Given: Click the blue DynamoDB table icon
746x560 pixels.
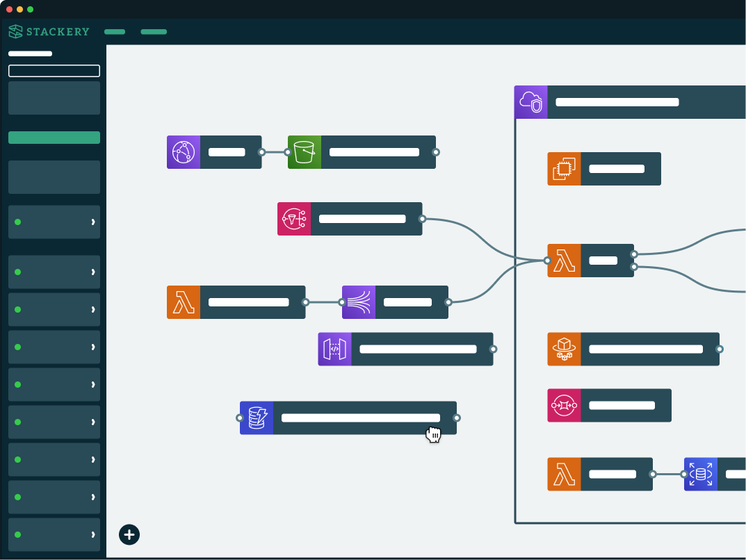Looking at the screenshot, I should 257,418.
